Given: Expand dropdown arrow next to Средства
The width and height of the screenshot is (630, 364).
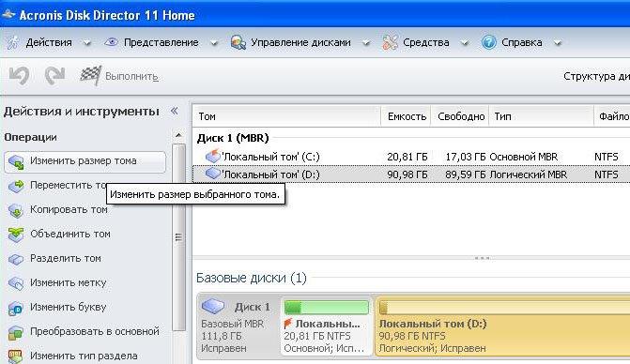Looking at the screenshot, I should (x=465, y=43).
